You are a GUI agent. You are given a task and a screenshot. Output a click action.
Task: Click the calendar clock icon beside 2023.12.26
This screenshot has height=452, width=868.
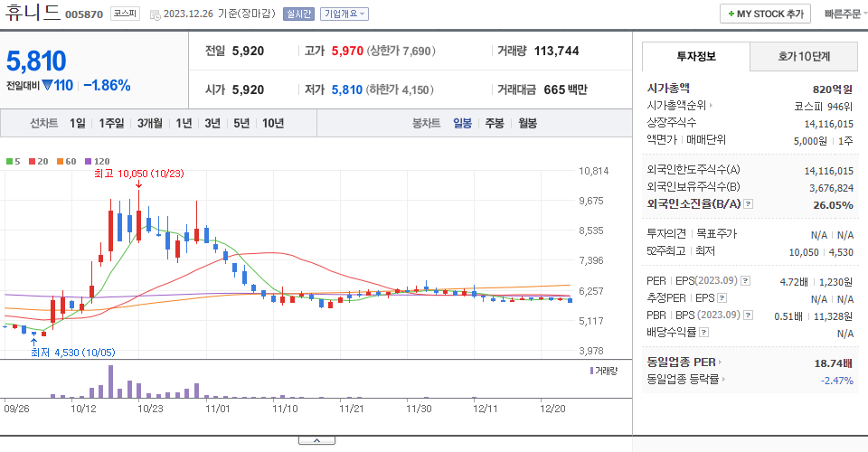155,15
